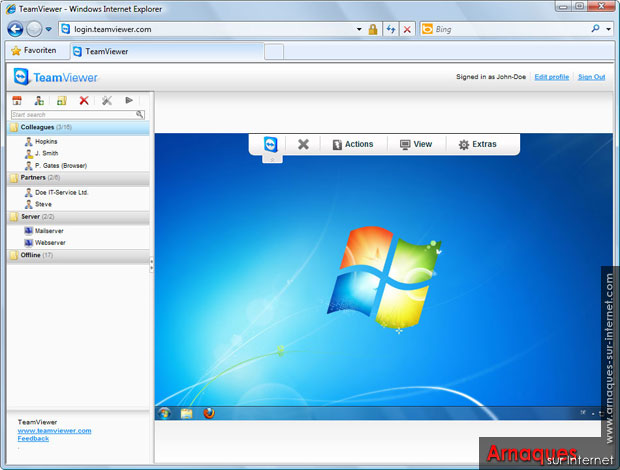Click the browser Refresh button
This screenshot has width=620, height=470.
point(391,29)
